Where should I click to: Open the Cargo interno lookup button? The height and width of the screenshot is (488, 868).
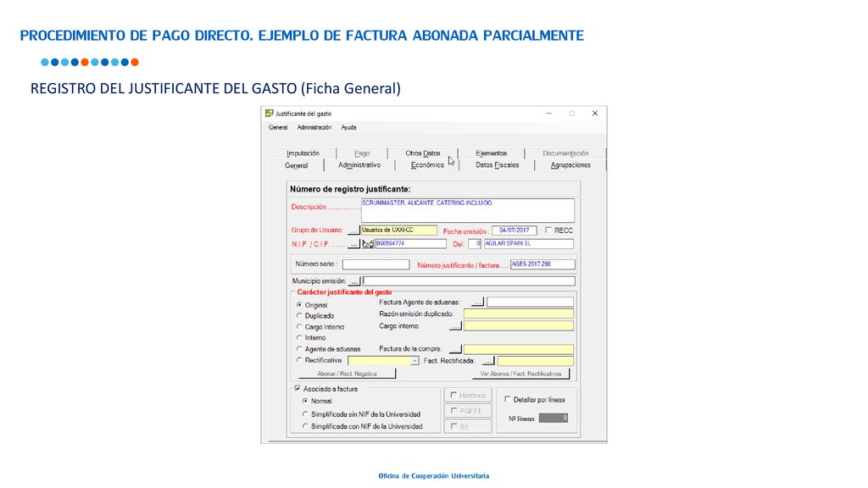455,326
